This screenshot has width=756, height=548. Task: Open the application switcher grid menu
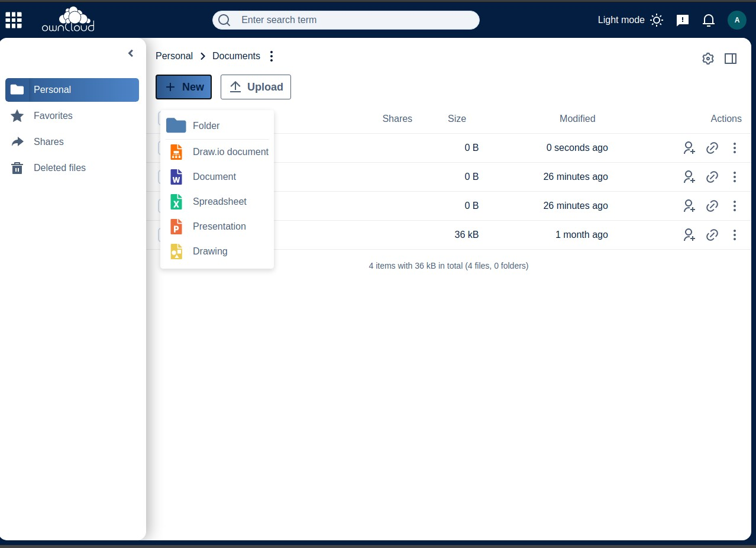pyautogui.click(x=14, y=20)
